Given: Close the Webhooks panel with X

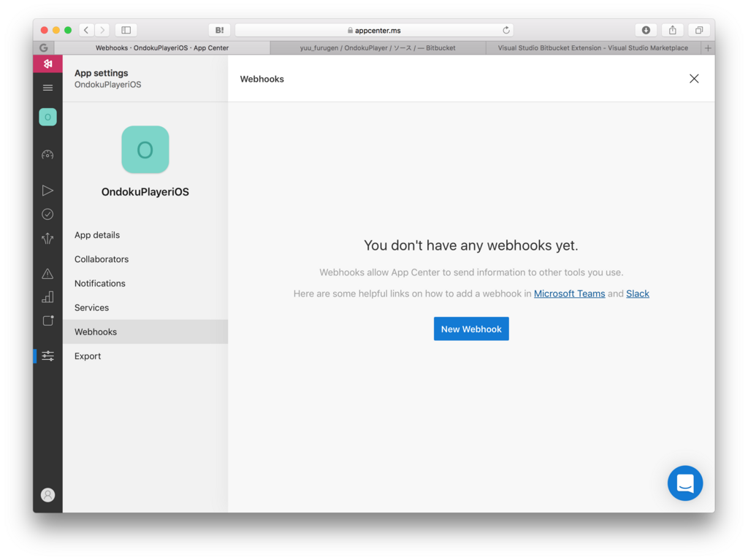Looking at the screenshot, I should (694, 79).
